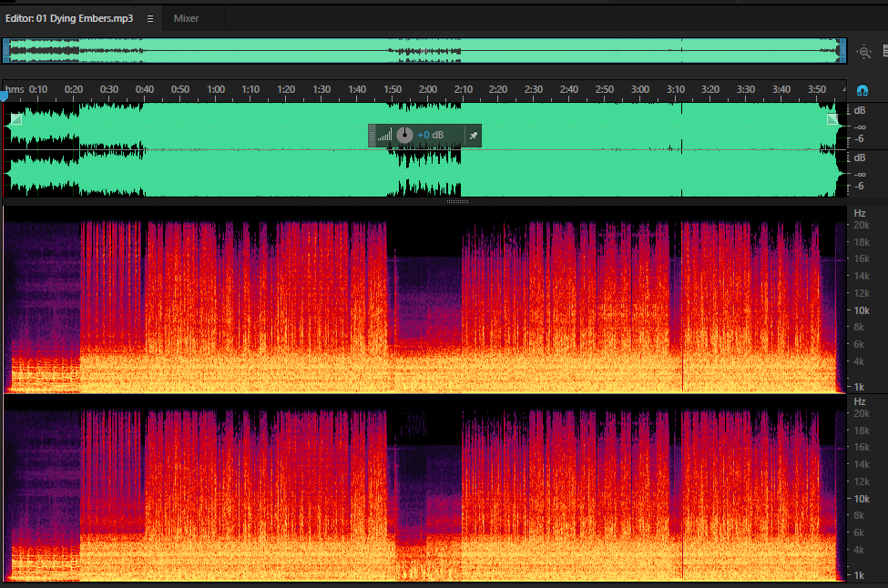This screenshot has width=888, height=588.
Task: Pin the volume HUD with the pushpin icon
Action: point(474,136)
